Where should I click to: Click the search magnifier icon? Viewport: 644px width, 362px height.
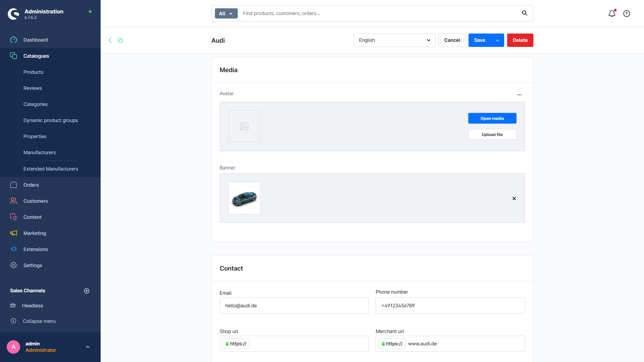[x=525, y=13]
